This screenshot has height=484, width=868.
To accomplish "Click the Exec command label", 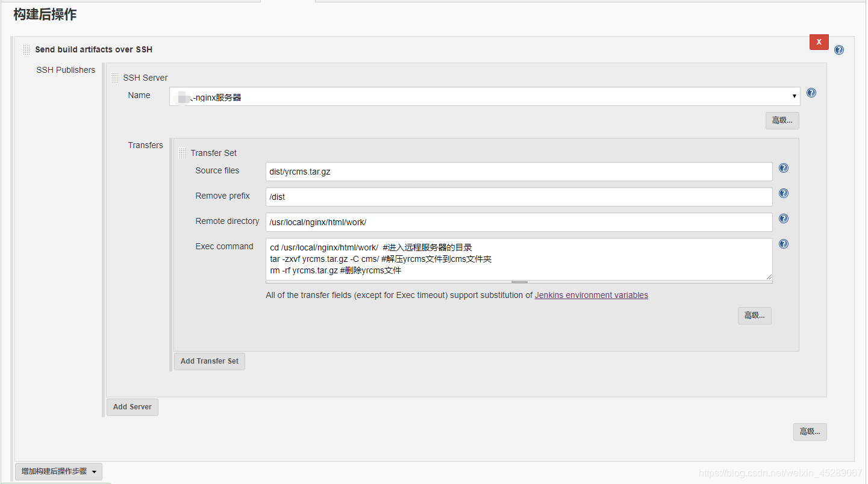I will point(224,246).
